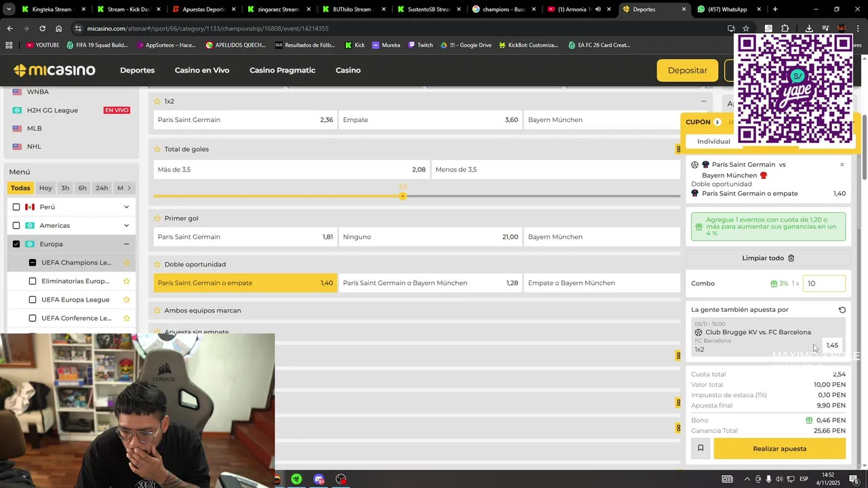Refresh La gente también apuesta por suggestions
Screen dimensions: 868x488
(x=842, y=310)
